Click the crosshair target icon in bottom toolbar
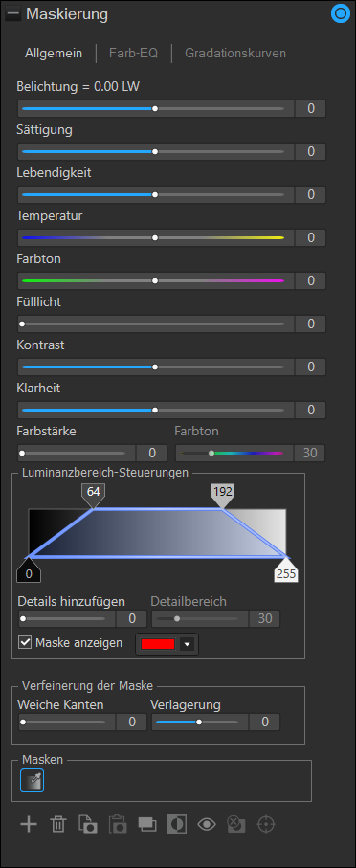The image size is (356, 868). [x=266, y=824]
